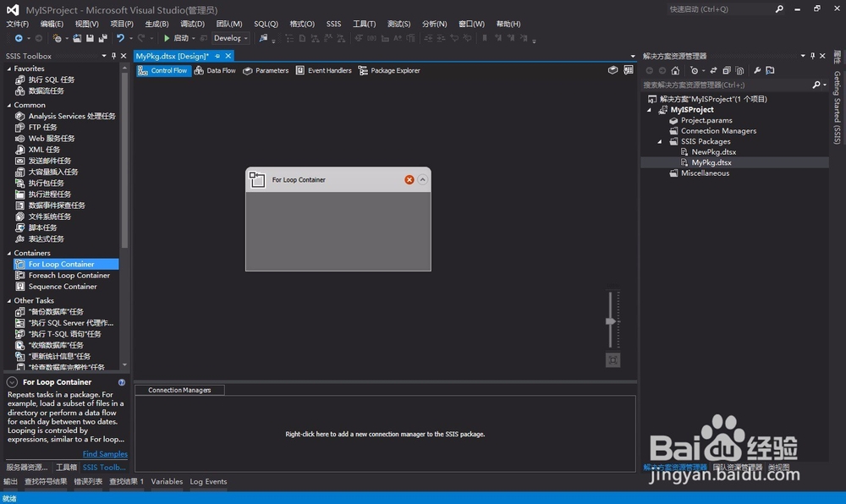Click the Find Samples link

point(105,454)
